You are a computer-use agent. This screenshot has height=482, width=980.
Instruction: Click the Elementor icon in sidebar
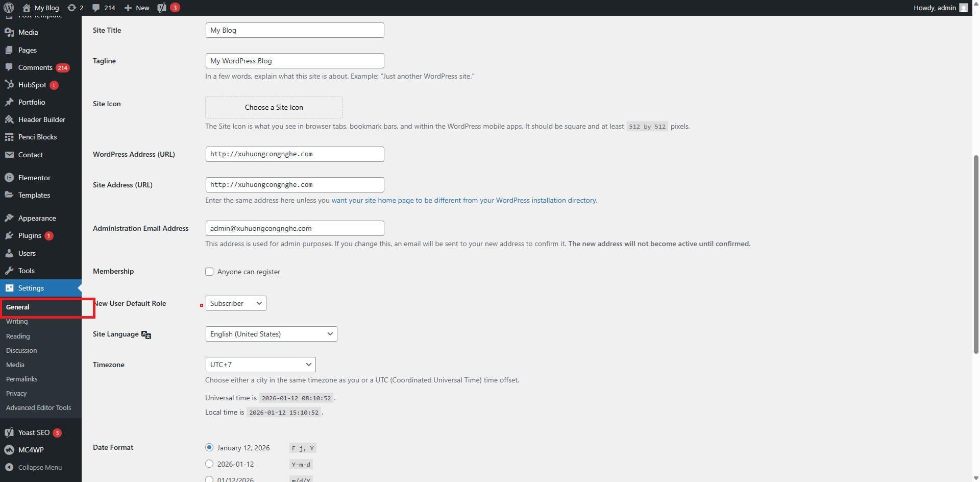(x=9, y=178)
